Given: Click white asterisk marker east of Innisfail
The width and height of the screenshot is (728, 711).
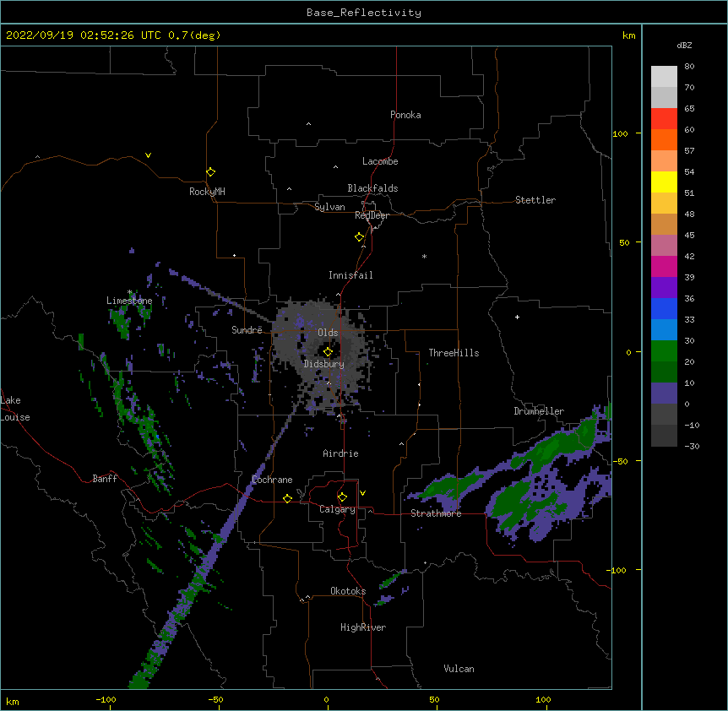Looking at the screenshot, I should pos(424,256).
